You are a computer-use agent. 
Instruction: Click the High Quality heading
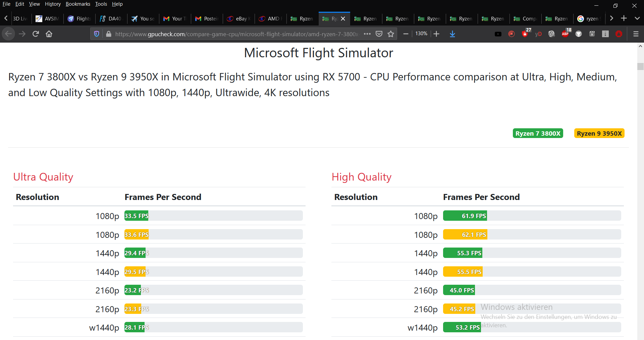(362, 177)
